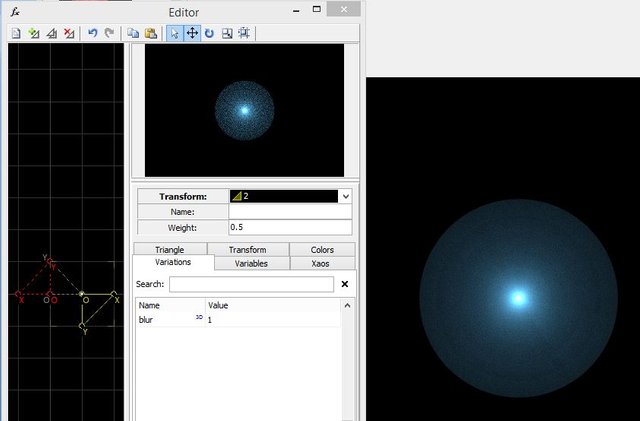Click the fx icon in Editor title bar
Viewport: 640px width, 421px height.
tap(15, 12)
